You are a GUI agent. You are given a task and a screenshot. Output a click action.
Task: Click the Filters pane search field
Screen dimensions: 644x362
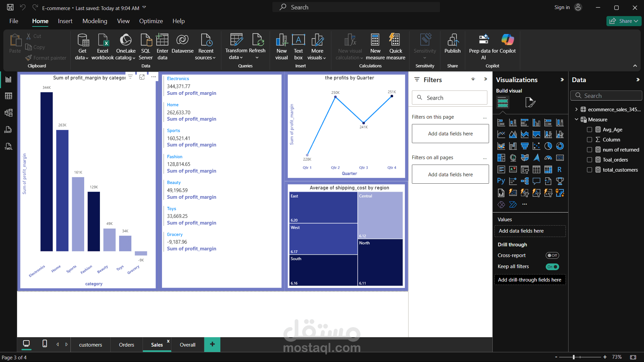[x=449, y=98]
